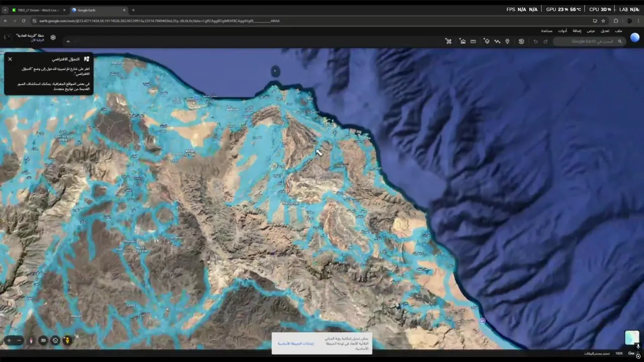Screen dimensions: 644x362
Task: Click the undo arrow in toolbar
Action: tap(535, 41)
